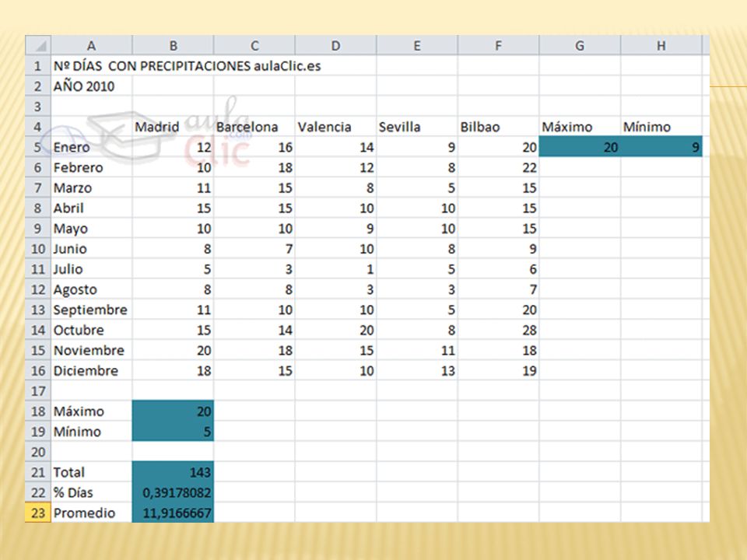Screen dimensions: 747x560
Task: Click highlighted Mínimo value 5 in B19
Action: [173, 432]
